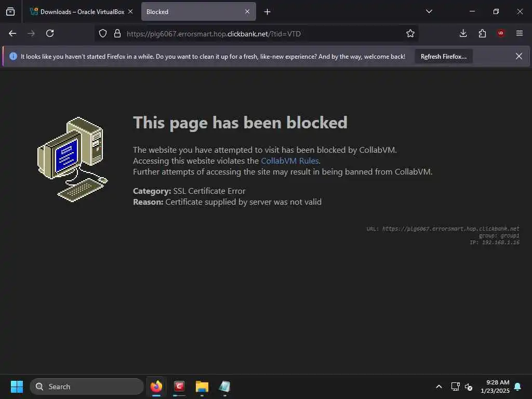532x399 pixels.
Task: Click the 'This page has been blocked' heading
Action: 240,123
